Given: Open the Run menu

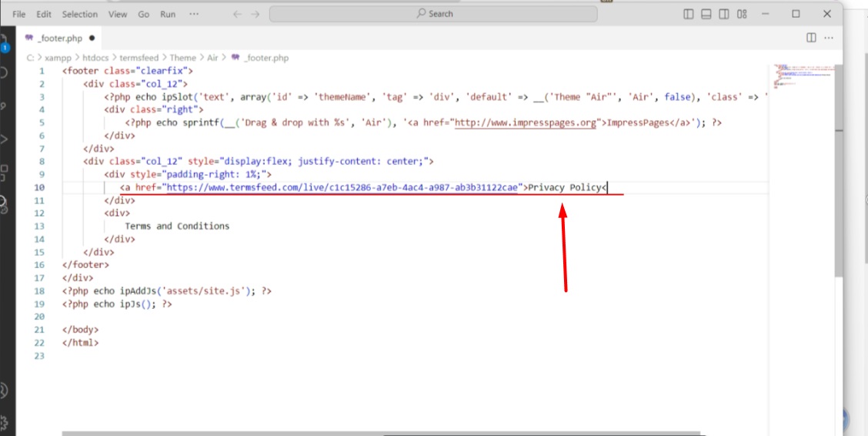Looking at the screenshot, I should (x=168, y=15).
